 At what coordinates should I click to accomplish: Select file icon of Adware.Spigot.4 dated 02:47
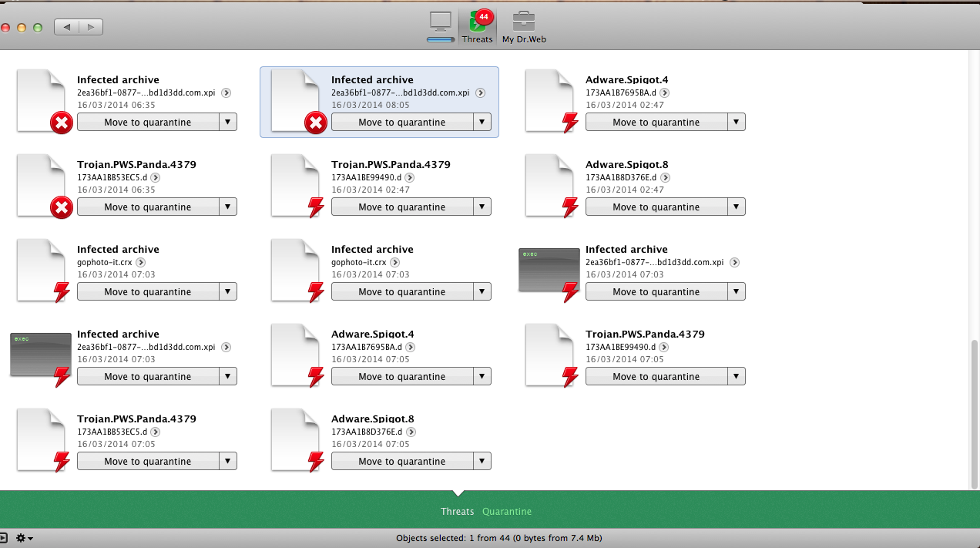[551, 101]
